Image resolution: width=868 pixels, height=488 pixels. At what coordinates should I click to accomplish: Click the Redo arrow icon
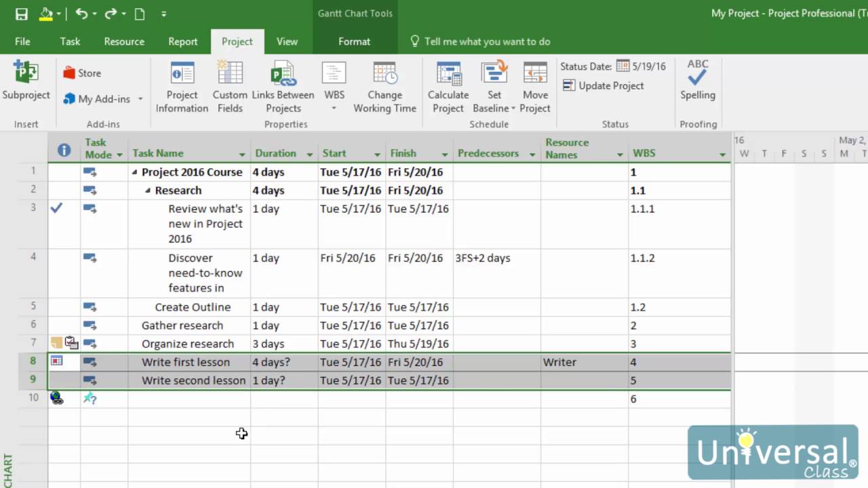111,14
